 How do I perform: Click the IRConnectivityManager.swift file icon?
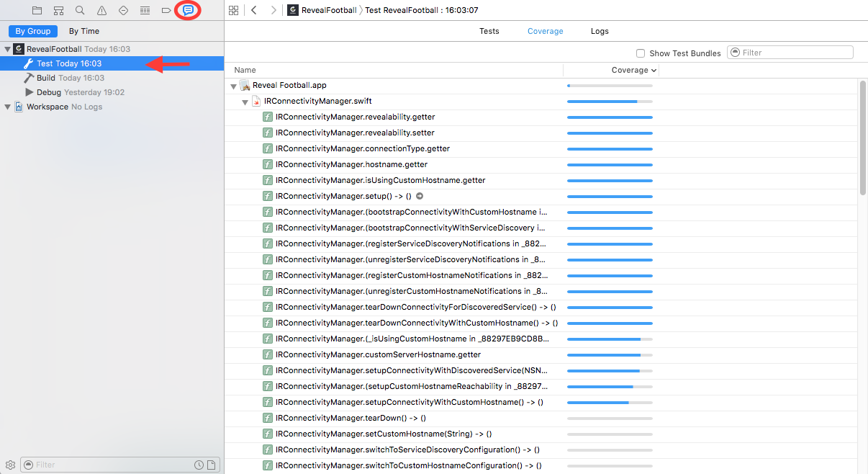[256, 101]
